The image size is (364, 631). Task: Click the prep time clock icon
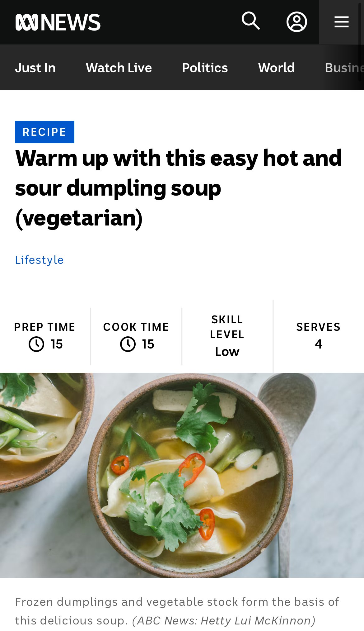(36, 344)
